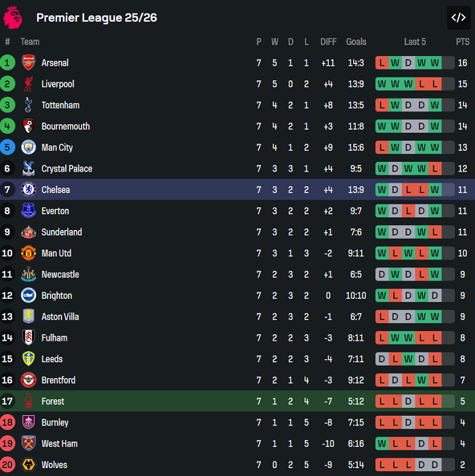Click the DIFF column header

click(328, 42)
